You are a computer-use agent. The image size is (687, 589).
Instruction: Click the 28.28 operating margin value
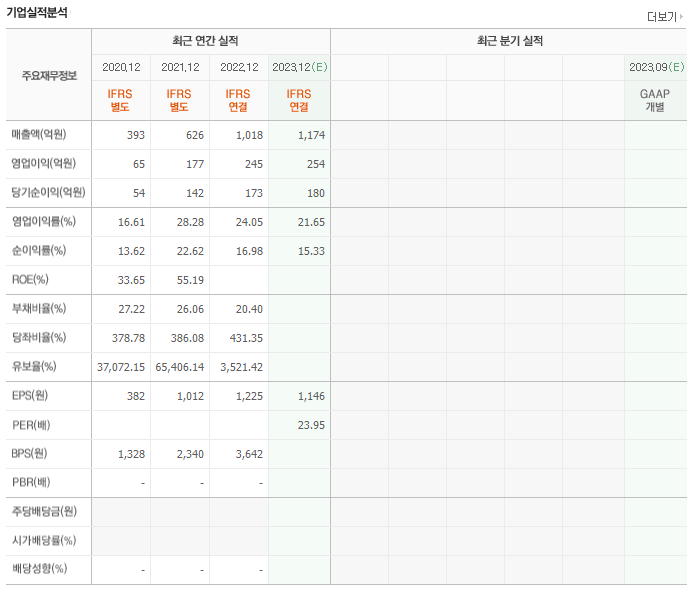click(190, 222)
